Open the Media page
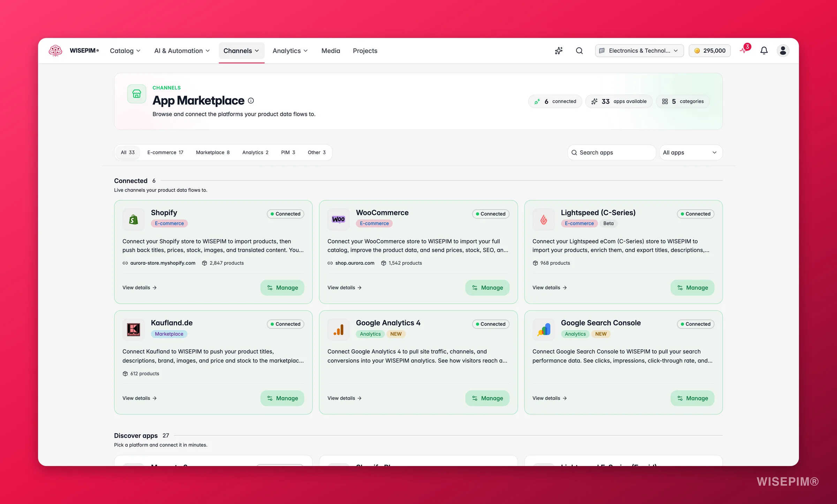837x504 pixels. (x=331, y=51)
